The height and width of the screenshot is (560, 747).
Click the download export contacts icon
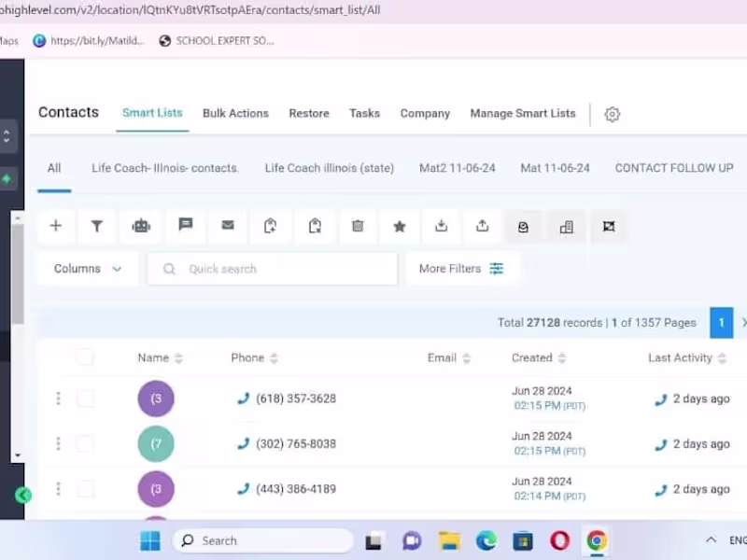441,226
